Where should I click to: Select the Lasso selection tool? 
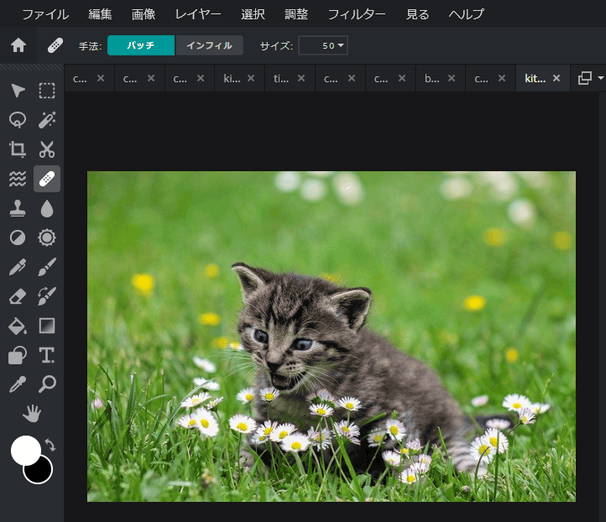[x=18, y=120]
